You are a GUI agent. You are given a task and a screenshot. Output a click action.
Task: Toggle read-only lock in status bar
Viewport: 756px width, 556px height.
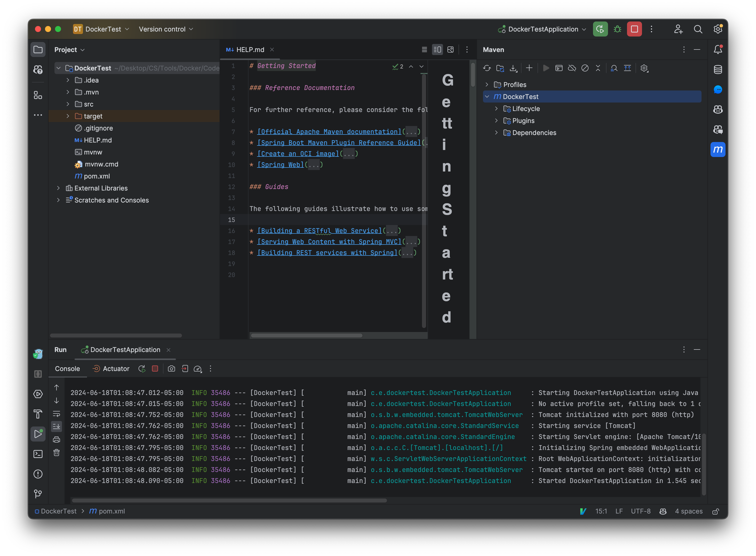click(715, 511)
